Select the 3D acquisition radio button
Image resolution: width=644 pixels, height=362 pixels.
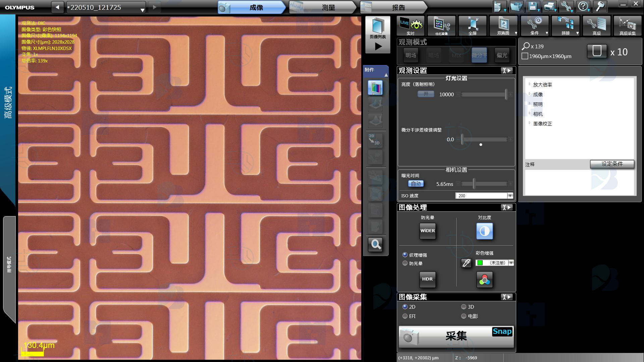click(464, 307)
